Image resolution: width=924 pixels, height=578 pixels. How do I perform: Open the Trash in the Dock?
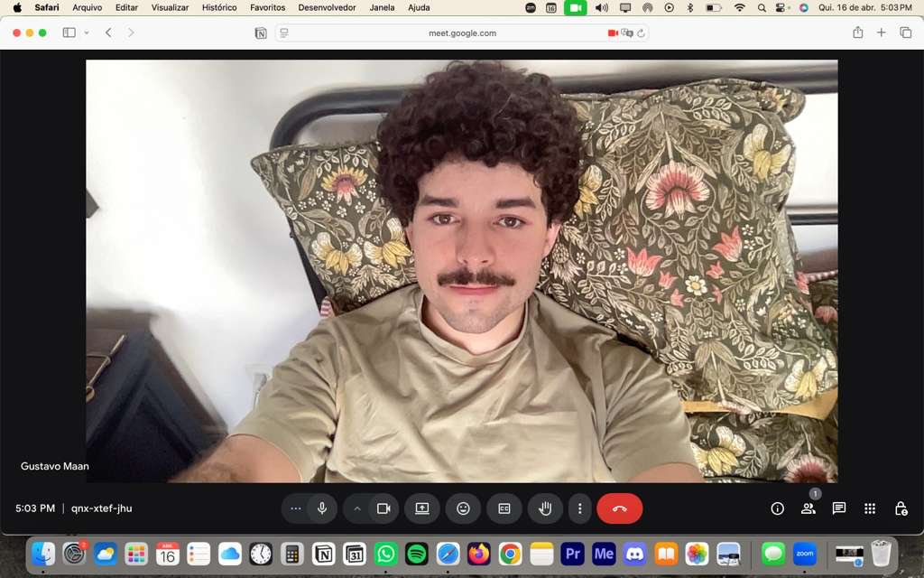click(881, 554)
